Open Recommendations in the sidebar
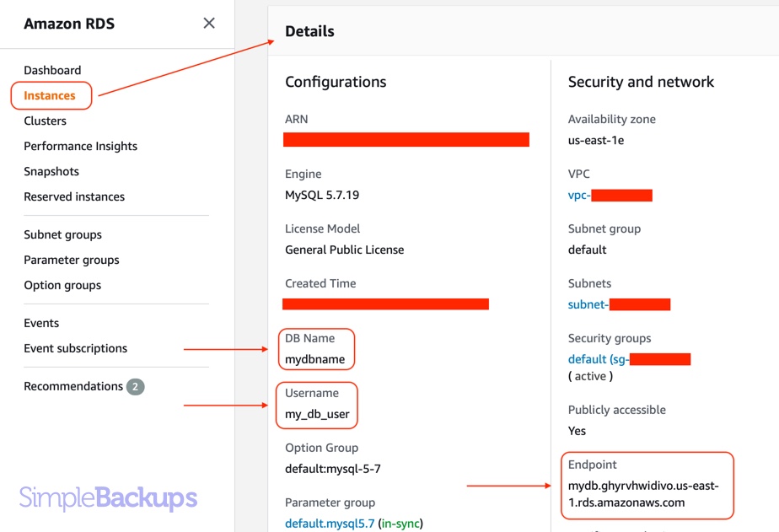779x532 pixels. point(73,387)
